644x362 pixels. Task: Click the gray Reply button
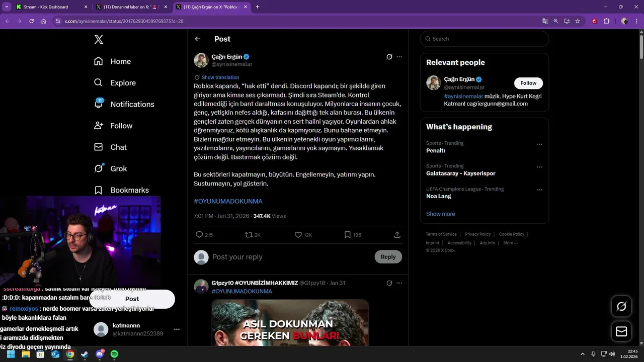[x=388, y=257]
